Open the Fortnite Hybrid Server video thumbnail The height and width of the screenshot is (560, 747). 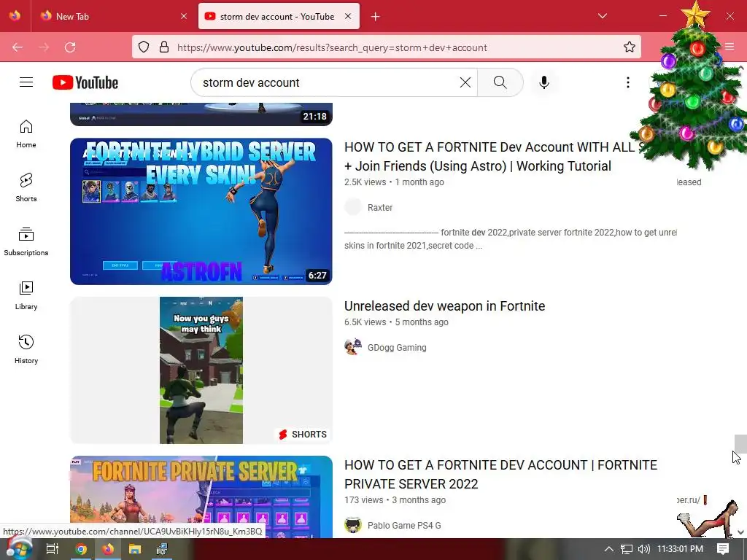coord(201,211)
